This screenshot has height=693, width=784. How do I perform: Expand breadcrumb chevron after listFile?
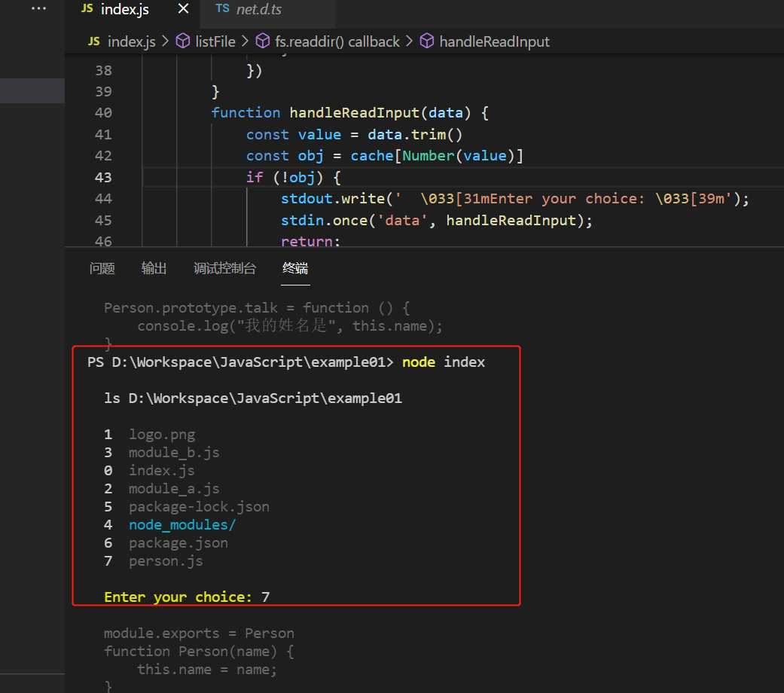click(x=245, y=41)
